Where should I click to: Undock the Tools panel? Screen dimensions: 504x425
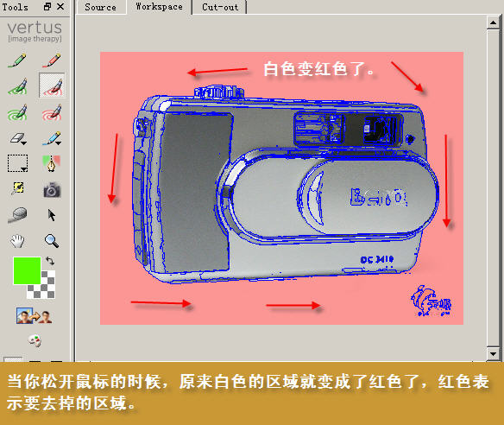47,6
